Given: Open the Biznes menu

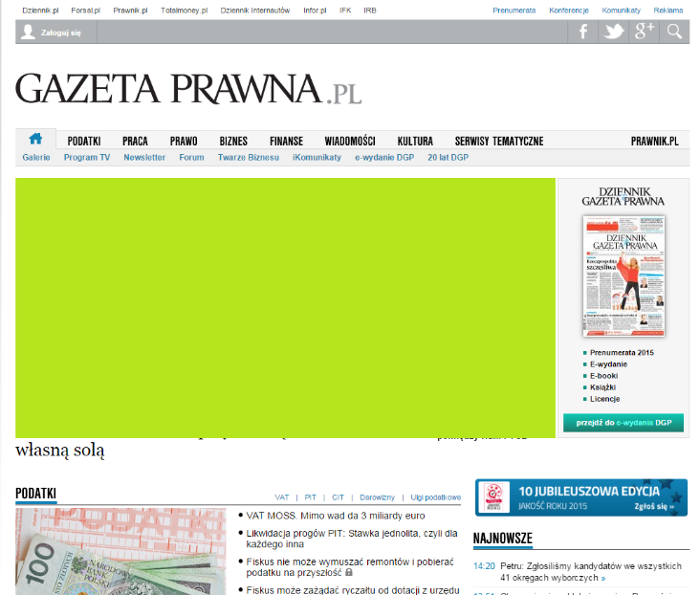Looking at the screenshot, I should (x=233, y=142).
